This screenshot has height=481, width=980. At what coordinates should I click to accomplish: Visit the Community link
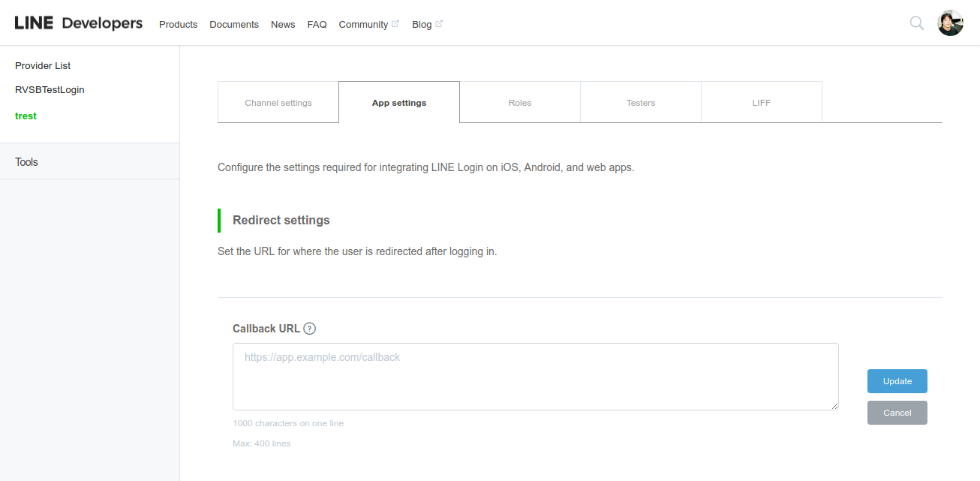[x=363, y=24]
